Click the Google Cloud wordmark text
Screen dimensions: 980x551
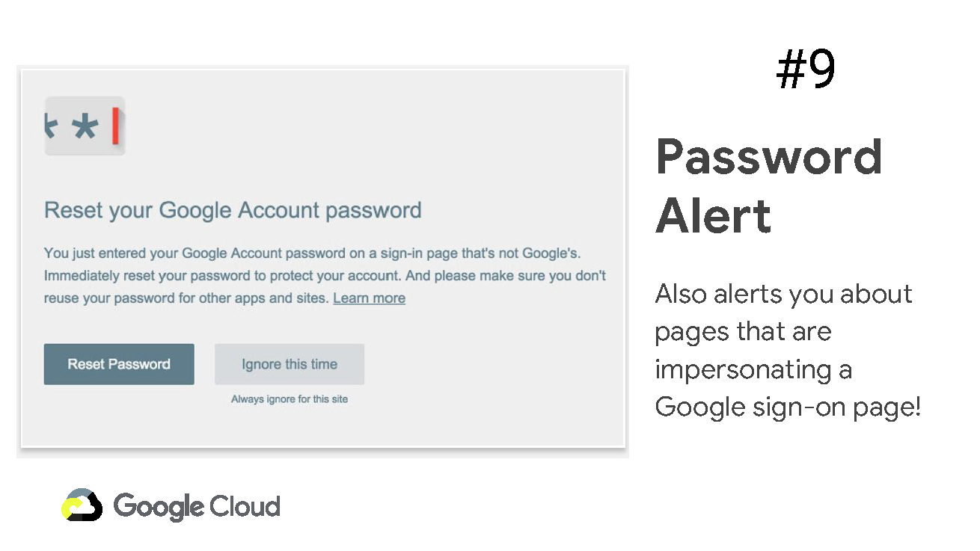(x=197, y=506)
